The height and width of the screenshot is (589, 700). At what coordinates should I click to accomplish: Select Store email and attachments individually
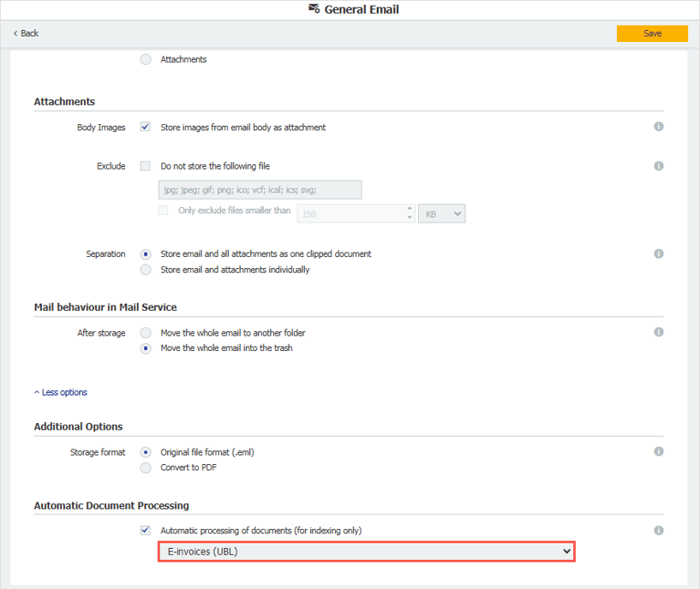pyautogui.click(x=146, y=270)
